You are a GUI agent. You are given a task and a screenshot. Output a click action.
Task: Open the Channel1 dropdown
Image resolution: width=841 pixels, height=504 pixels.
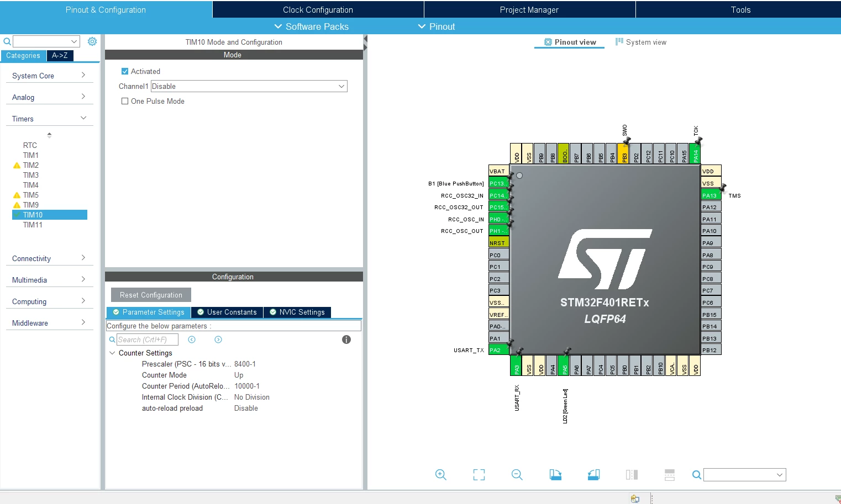[x=249, y=86]
